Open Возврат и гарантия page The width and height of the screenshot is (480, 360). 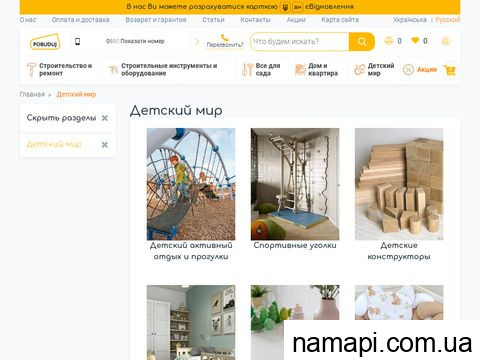click(x=156, y=20)
